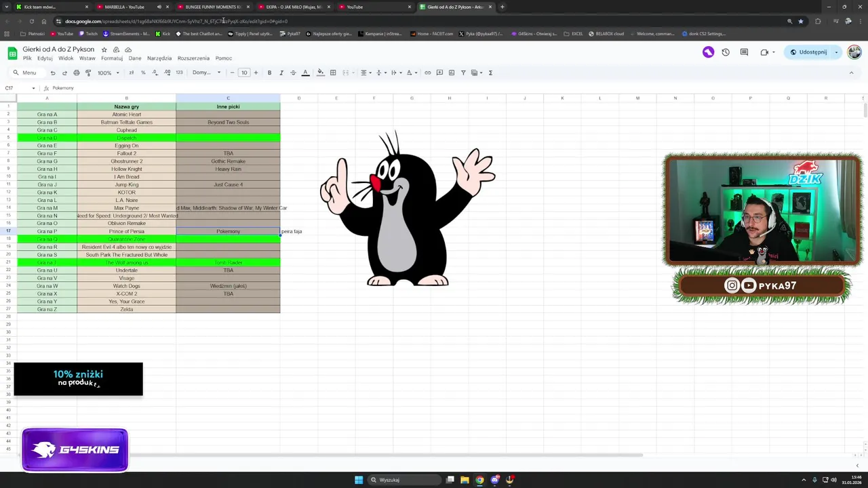
Task: Decrease decimal places
Action: [155, 73]
